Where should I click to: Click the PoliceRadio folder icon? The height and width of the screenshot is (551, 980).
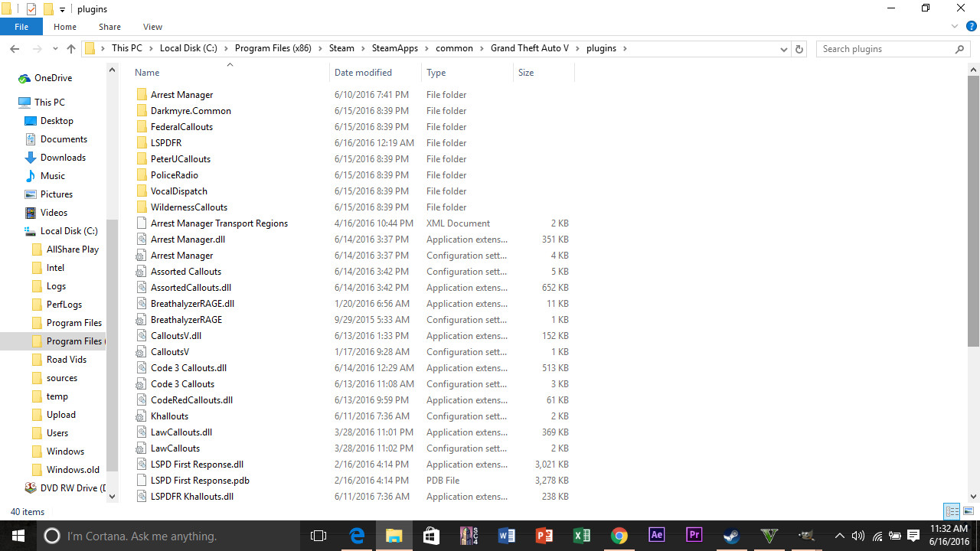click(141, 175)
